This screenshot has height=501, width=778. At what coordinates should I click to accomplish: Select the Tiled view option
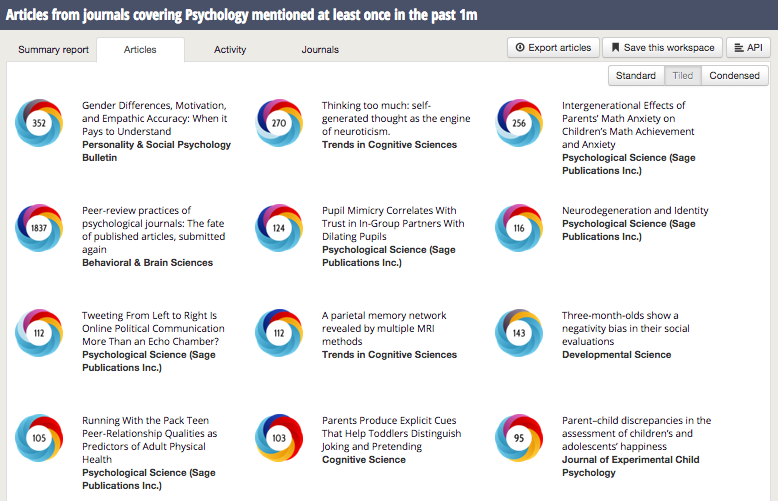point(682,76)
